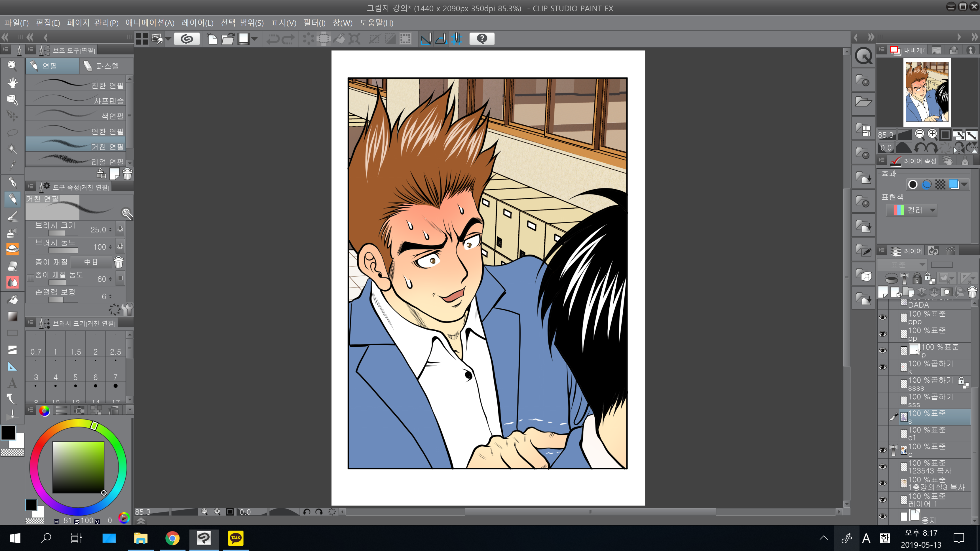980x551 pixels.
Task: Click the CLIP STUDIO swirl icon
Action: tap(187, 39)
